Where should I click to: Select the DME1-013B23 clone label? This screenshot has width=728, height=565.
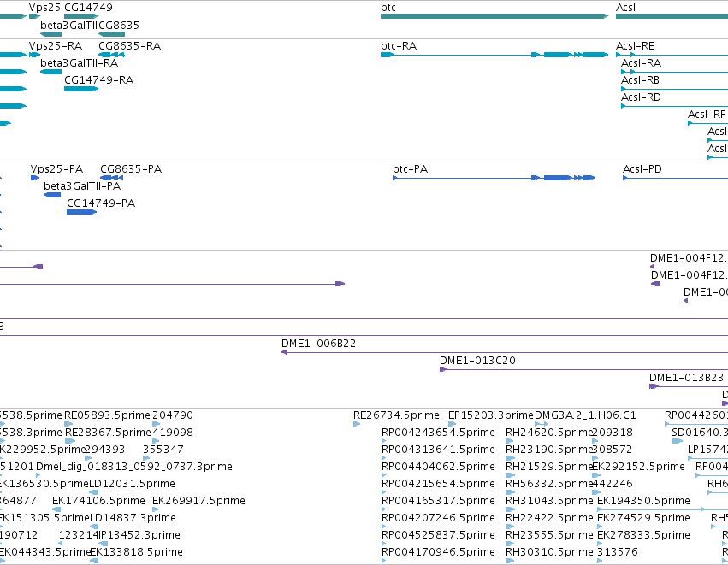686,378
